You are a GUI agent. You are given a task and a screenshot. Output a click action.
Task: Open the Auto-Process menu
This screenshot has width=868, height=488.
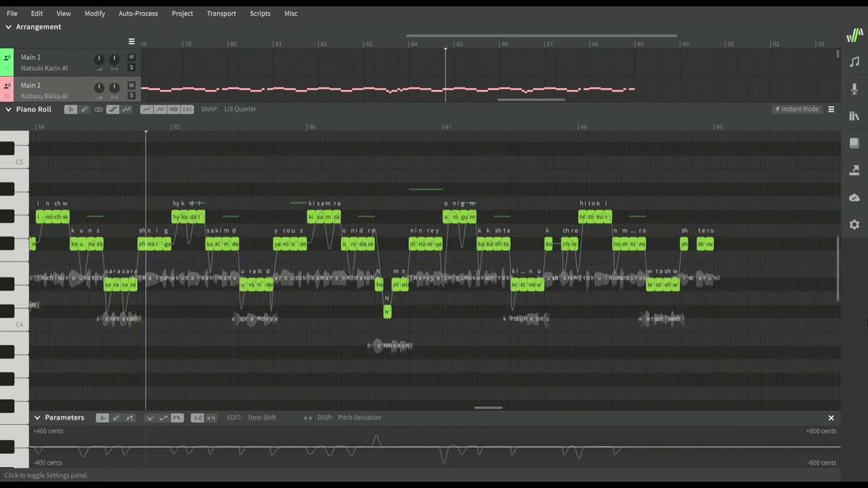(138, 14)
